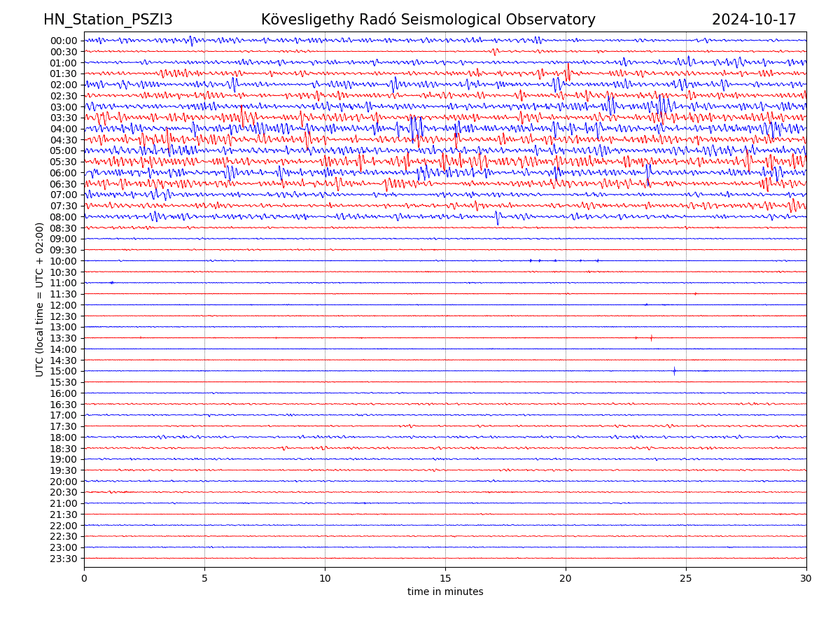
Task: Click the small blue blip on the 11:00 trace
Action: pyautogui.click(x=111, y=283)
